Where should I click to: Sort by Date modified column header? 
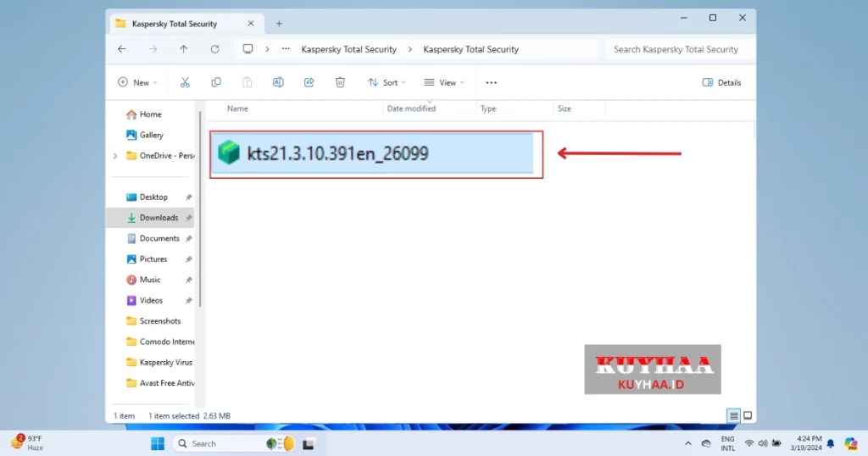[411, 108]
